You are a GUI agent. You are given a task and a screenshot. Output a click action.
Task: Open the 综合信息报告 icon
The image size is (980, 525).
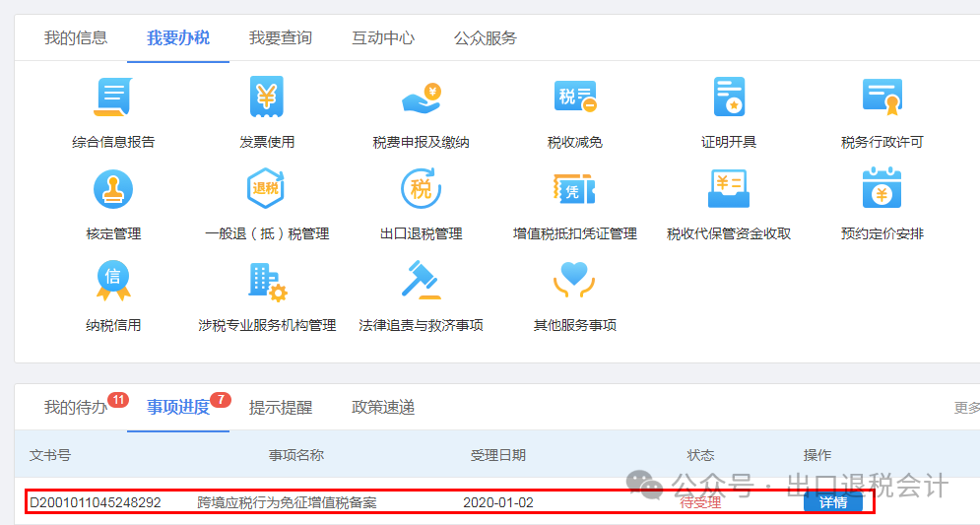(x=113, y=97)
